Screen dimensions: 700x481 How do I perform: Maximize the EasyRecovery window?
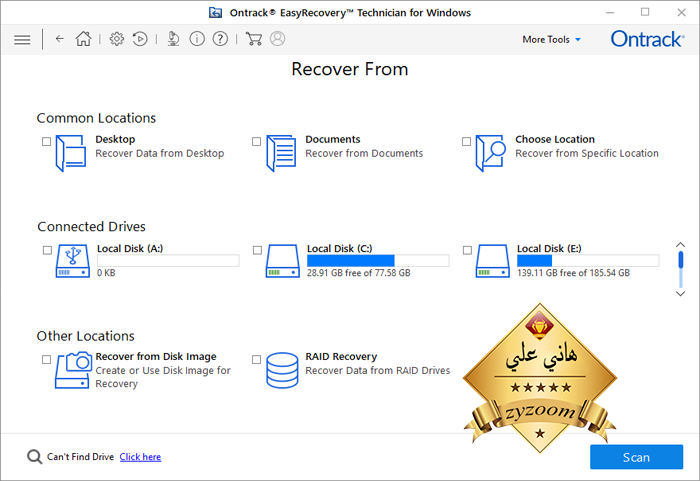645,12
